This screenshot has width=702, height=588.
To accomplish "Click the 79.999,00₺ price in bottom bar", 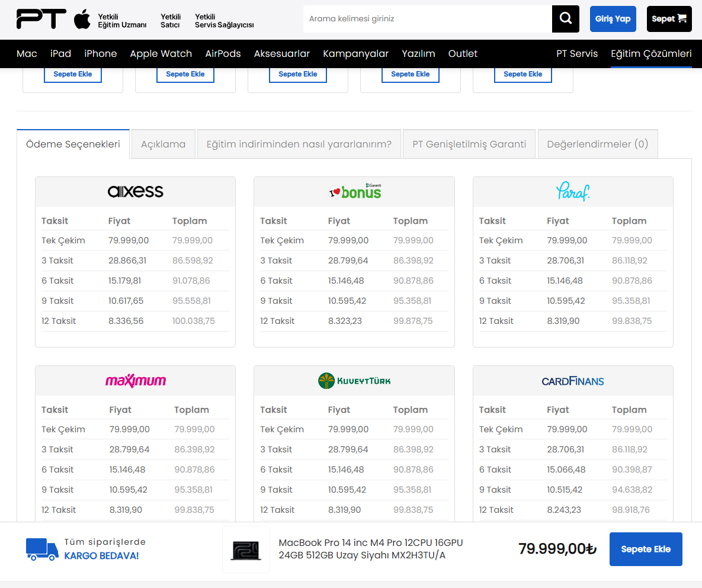I will [557, 548].
